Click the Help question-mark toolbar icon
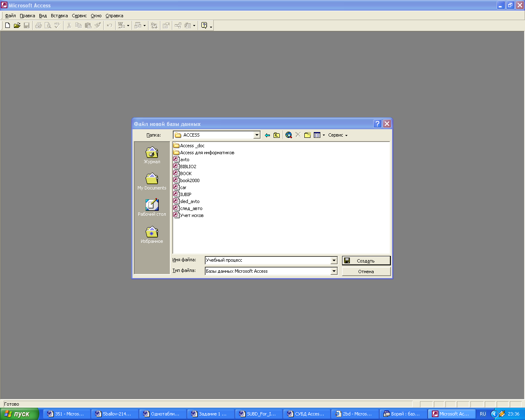525x420 pixels. (204, 25)
